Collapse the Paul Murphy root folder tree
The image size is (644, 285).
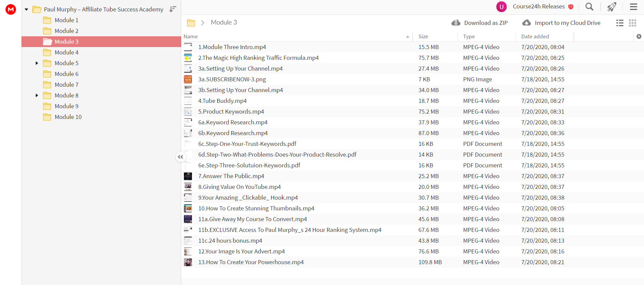[26, 9]
